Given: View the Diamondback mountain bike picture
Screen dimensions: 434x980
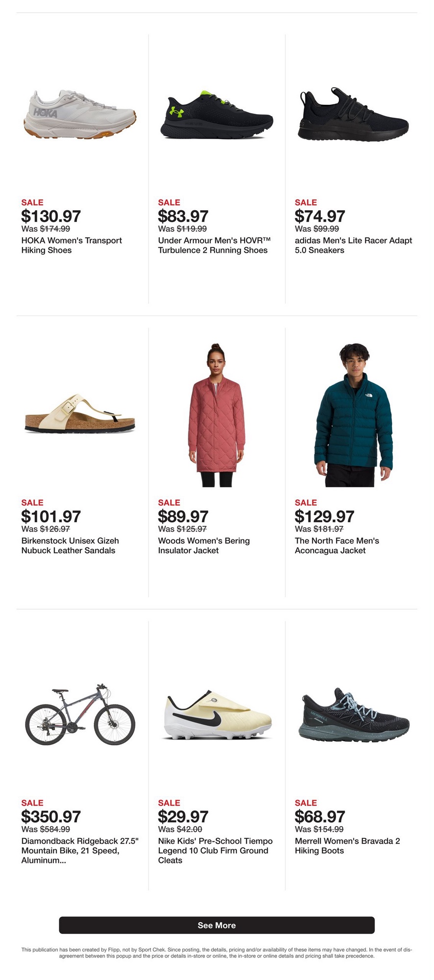Looking at the screenshot, I should [x=80, y=715].
